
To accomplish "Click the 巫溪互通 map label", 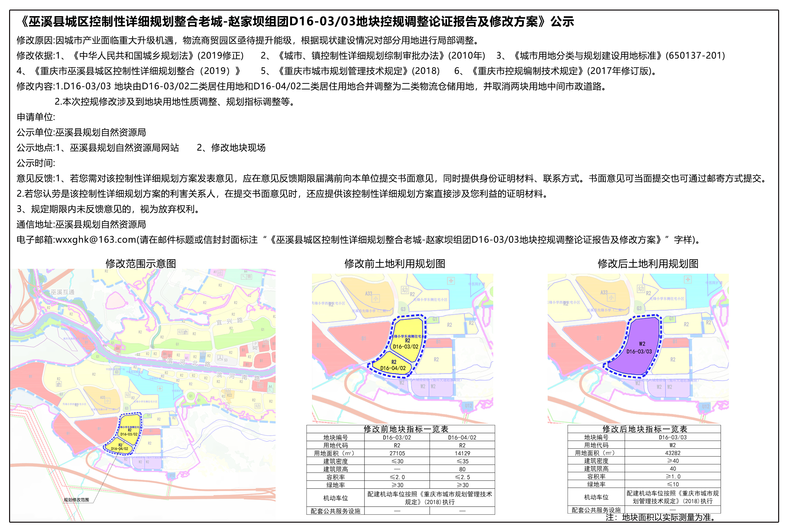I will coord(62,292).
